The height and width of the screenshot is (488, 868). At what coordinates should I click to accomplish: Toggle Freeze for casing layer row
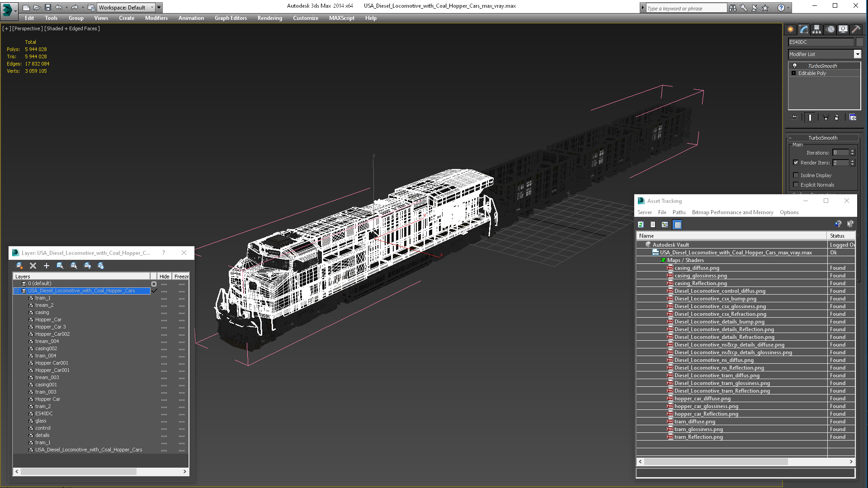pos(181,313)
